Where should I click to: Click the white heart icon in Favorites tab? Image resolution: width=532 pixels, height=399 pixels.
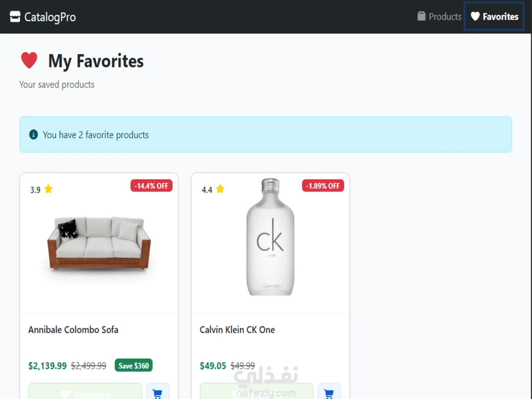[x=475, y=16]
